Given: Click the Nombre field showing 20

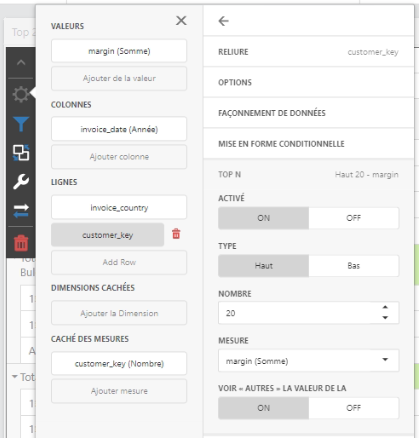Looking at the screenshot, I should click(298, 313).
